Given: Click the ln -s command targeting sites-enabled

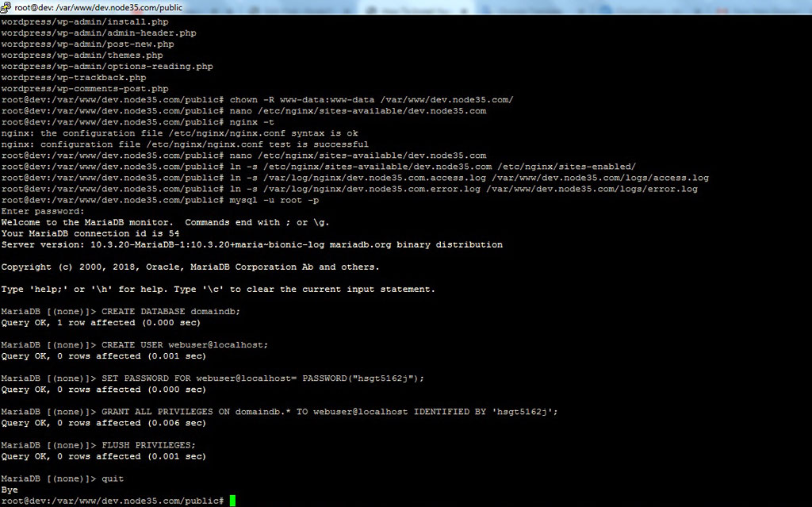Looking at the screenshot, I should [432, 167].
